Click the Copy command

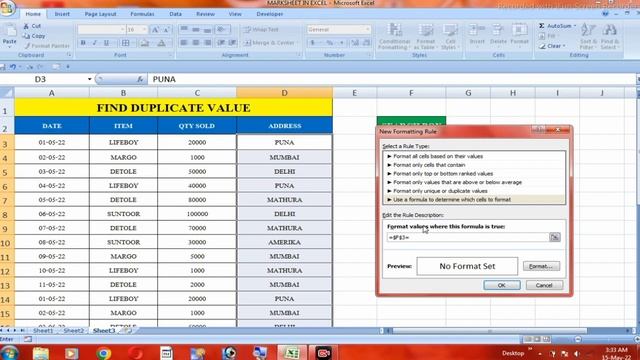(x=34, y=36)
